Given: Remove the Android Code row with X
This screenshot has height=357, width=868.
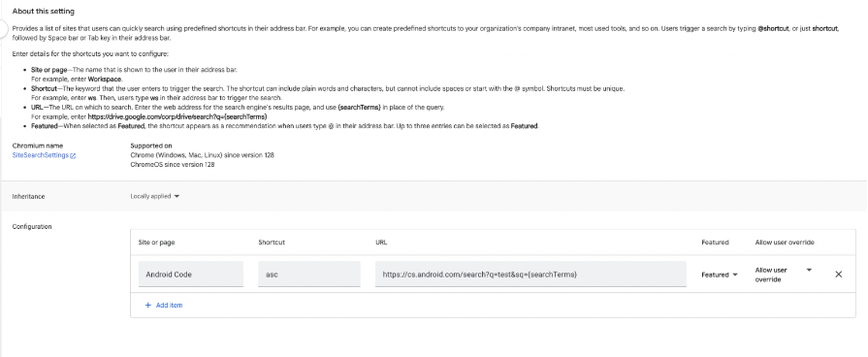Looking at the screenshot, I should 838,274.
